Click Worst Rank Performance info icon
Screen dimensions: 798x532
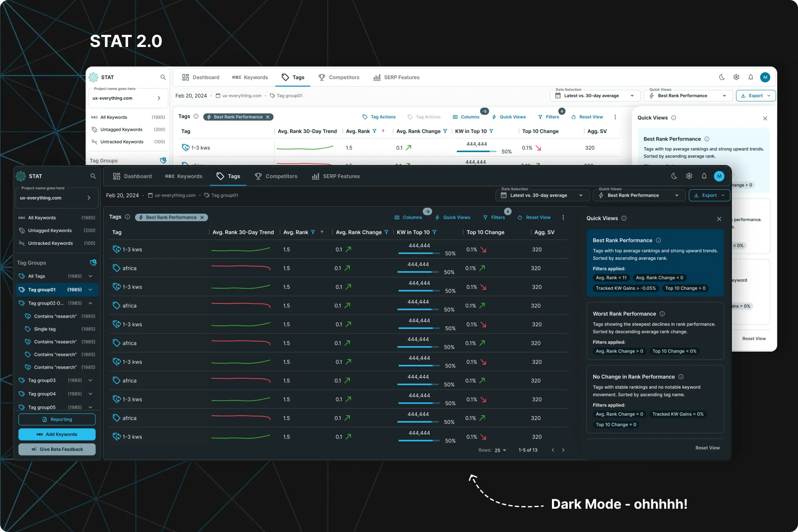click(x=662, y=314)
